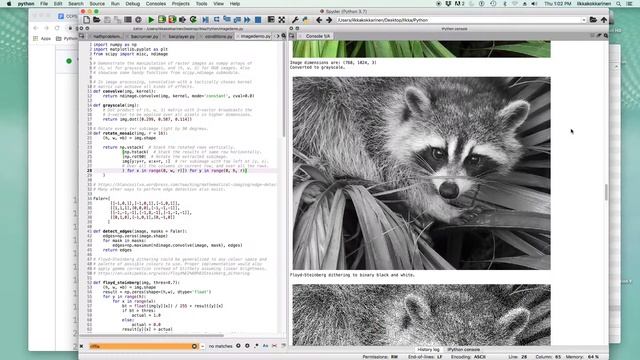Find next match arrow in find bar
The width and height of the screenshot is (640, 360).
pyautogui.click(x=247, y=346)
